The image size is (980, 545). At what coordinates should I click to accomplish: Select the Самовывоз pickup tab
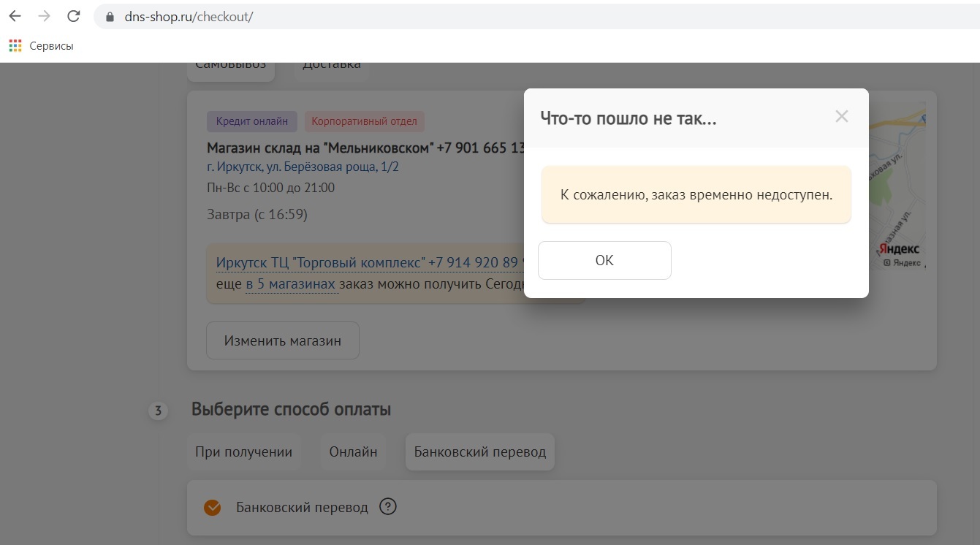[231, 66]
